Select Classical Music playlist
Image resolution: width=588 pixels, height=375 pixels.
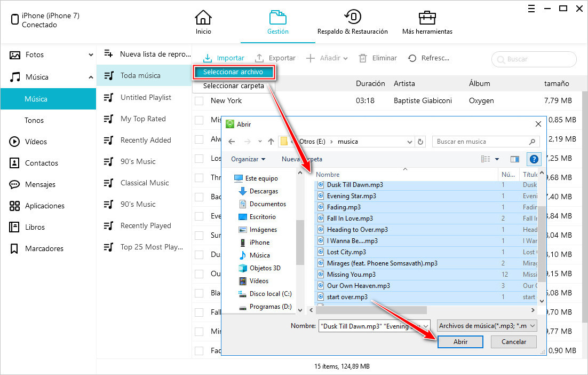tap(145, 183)
